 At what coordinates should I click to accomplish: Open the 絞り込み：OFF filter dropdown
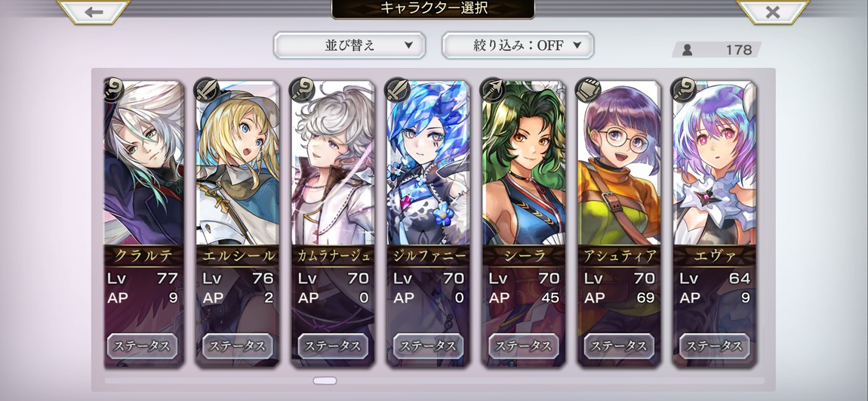click(x=518, y=45)
